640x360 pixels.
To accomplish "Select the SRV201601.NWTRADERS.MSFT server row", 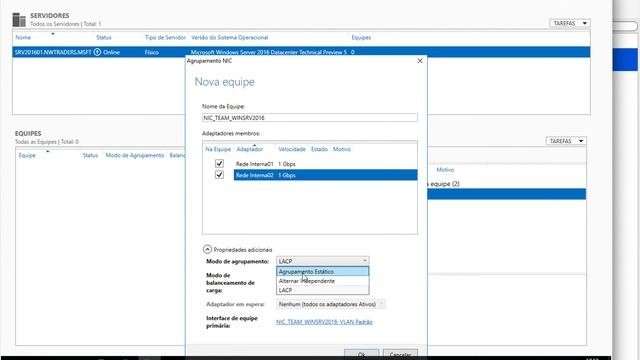I will [301, 52].
